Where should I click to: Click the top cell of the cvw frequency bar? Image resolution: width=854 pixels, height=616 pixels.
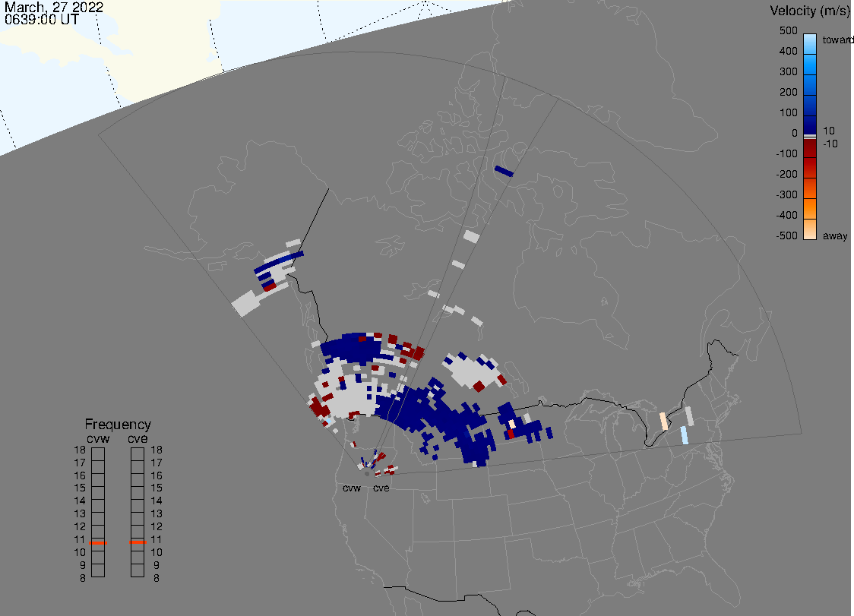[98, 454]
